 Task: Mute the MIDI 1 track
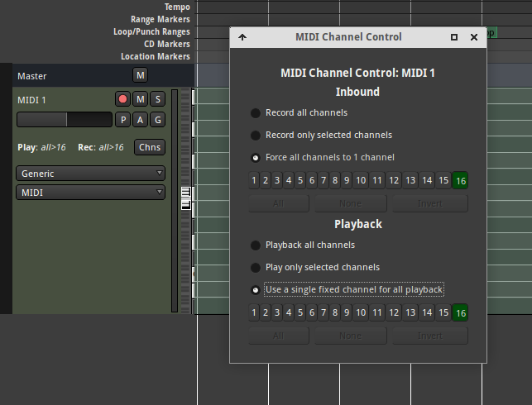(140, 99)
